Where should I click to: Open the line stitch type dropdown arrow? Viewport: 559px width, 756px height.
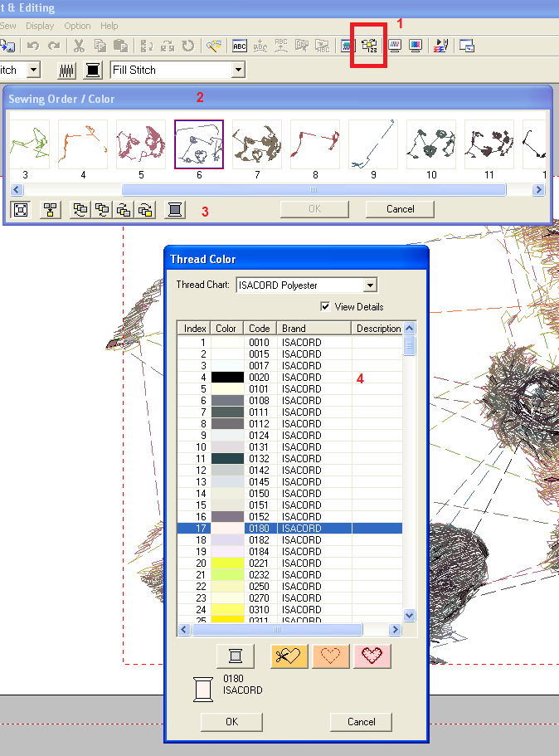(33, 71)
